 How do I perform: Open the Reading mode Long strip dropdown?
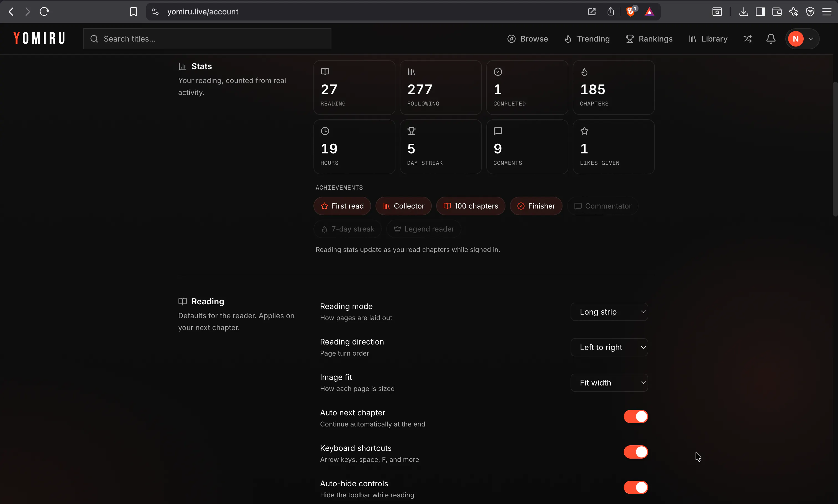click(x=609, y=312)
